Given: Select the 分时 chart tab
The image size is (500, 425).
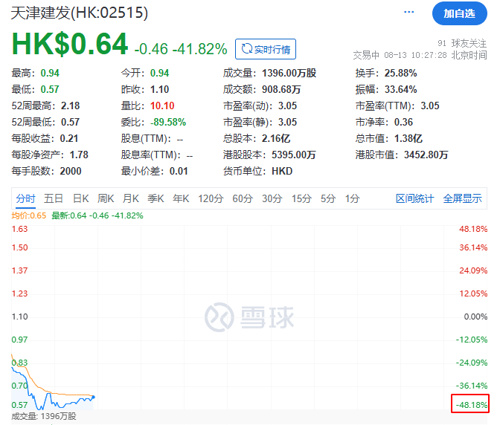Looking at the screenshot, I should point(26,199).
